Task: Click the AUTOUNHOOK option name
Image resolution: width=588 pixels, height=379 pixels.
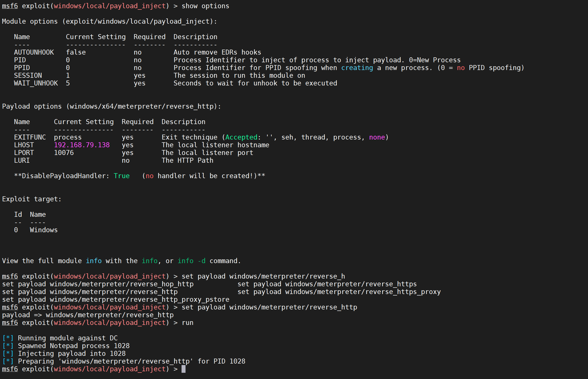Action: click(34, 52)
